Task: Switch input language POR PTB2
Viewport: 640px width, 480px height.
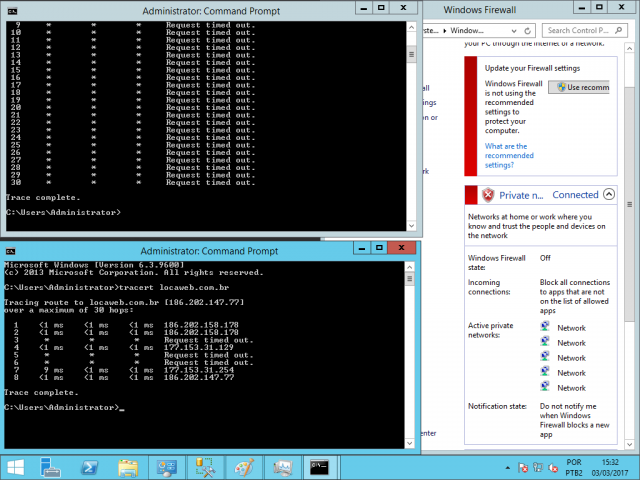Action: (574, 468)
